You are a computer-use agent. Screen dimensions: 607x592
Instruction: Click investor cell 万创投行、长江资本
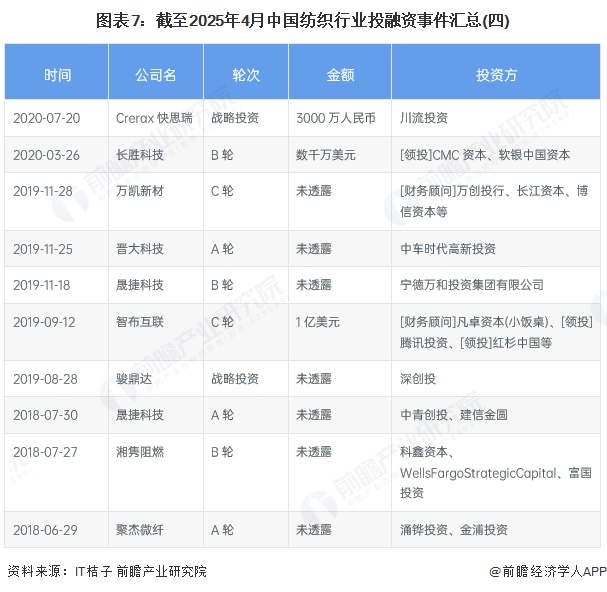pyautogui.click(x=494, y=201)
